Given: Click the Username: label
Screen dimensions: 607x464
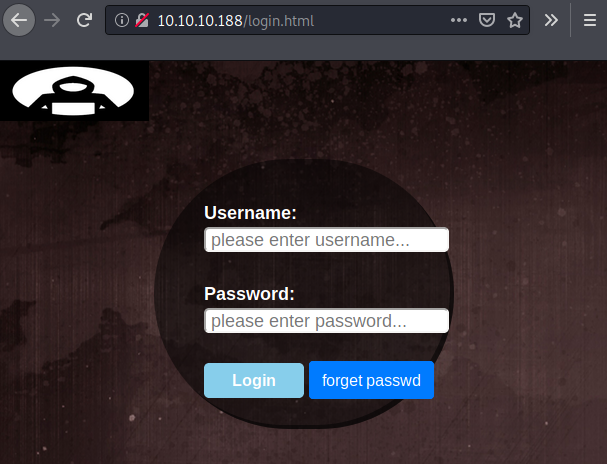Looking at the screenshot, I should [x=250, y=213].
